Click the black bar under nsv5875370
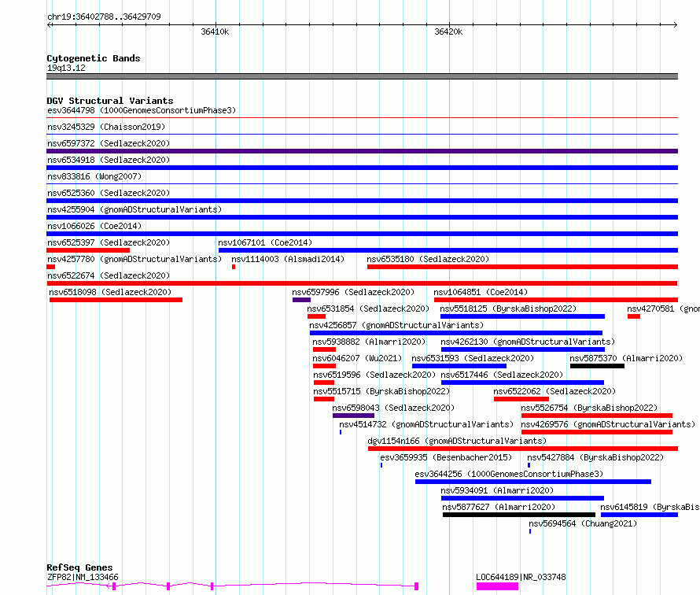This screenshot has height=595, width=700. [597, 366]
